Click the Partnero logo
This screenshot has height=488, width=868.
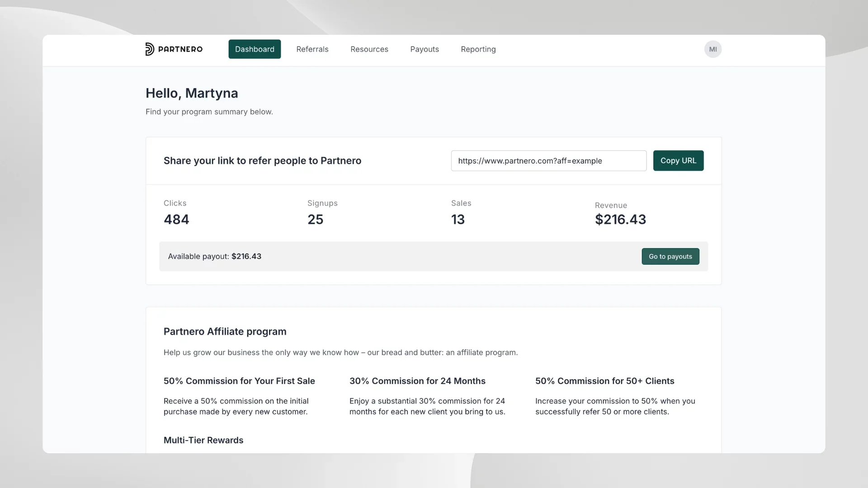click(174, 49)
